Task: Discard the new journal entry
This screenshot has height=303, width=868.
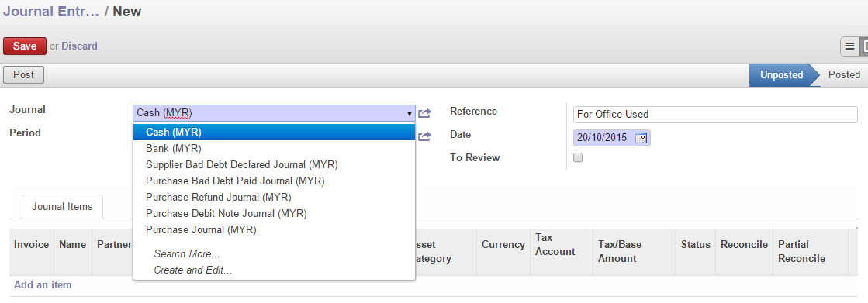Action: 79,46
